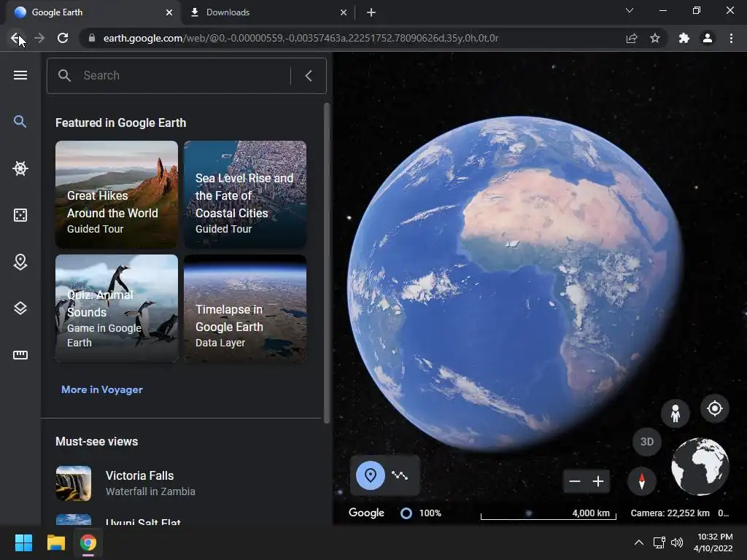Click the More in Voyager link
This screenshot has width=747, height=560.
click(x=102, y=389)
